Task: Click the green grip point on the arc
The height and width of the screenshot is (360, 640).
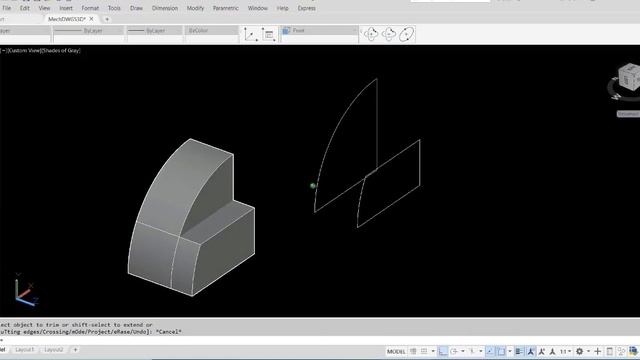Action: pos(313,186)
